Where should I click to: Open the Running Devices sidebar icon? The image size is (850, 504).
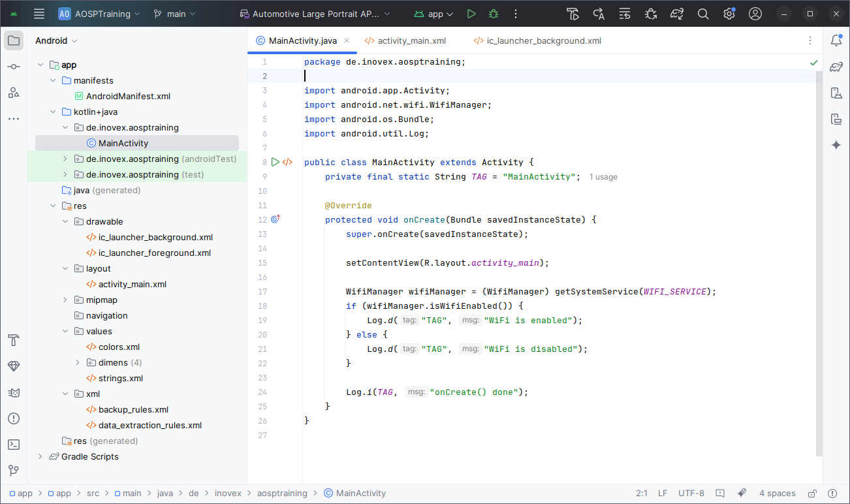point(836,119)
